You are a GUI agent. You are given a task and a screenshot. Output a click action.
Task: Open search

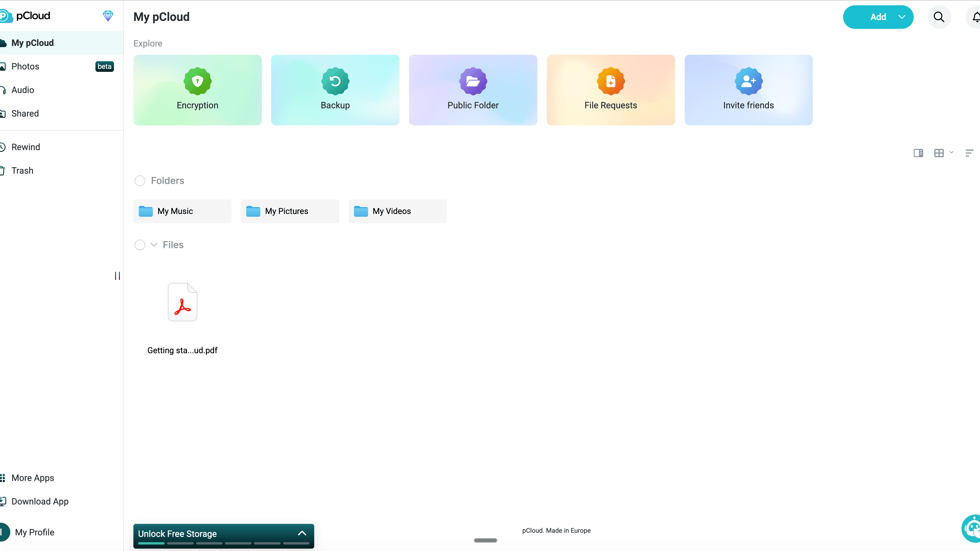[x=939, y=17]
